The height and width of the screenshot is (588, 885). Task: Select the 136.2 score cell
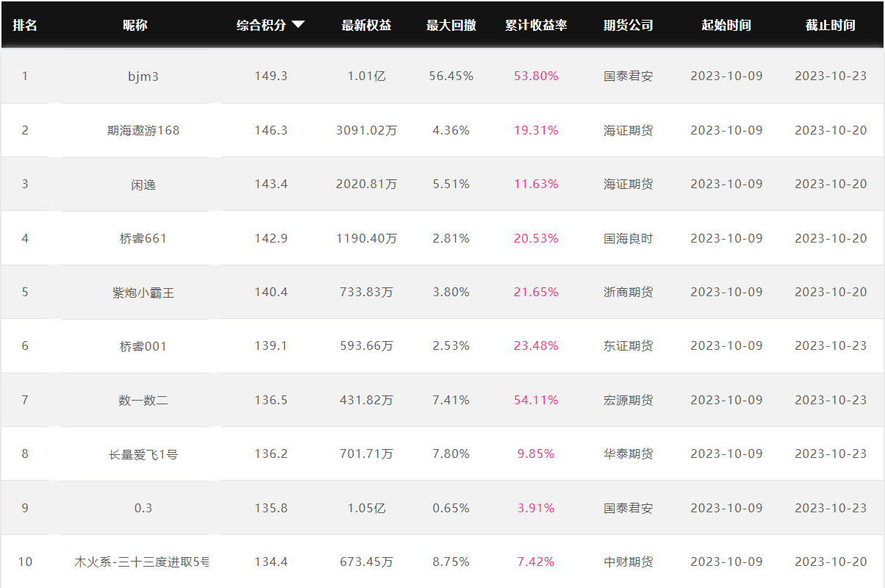tap(270, 453)
